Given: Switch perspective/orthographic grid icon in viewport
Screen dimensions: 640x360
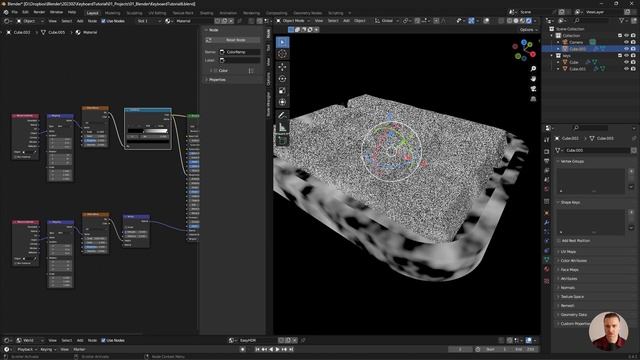Looking at the screenshot, I should click(533, 99).
